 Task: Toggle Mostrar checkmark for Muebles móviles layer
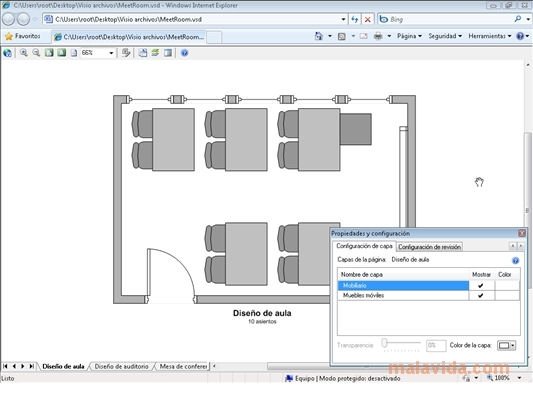(x=481, y=295)
